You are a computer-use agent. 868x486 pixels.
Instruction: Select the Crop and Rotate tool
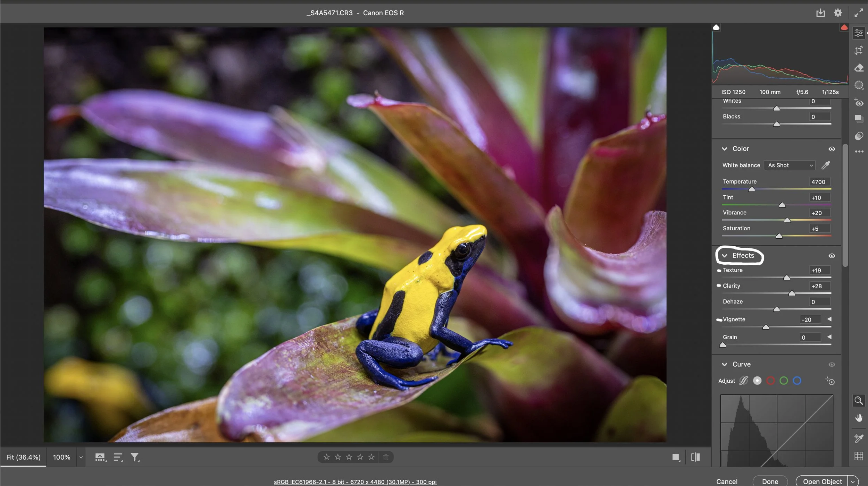859,50
